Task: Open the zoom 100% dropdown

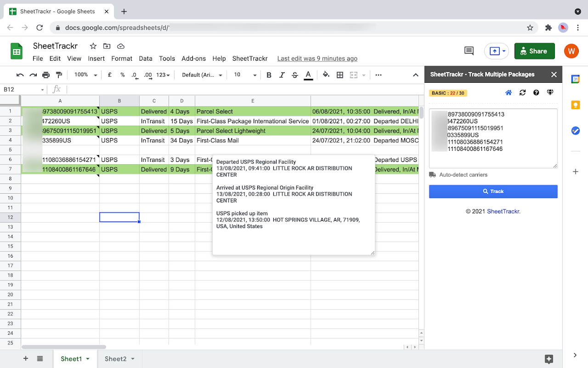Action: tap(85, 75)
